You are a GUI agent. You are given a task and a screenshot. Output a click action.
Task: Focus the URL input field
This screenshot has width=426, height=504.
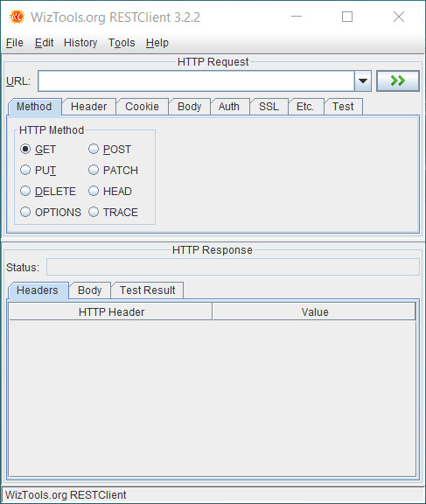click(x=196, y=81)
